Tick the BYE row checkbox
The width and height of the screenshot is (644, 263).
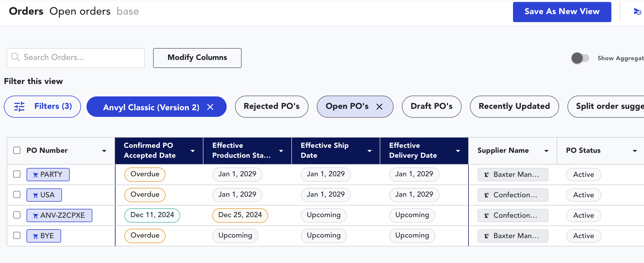17,235
